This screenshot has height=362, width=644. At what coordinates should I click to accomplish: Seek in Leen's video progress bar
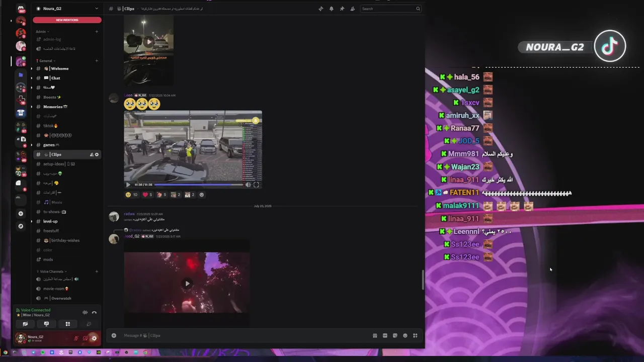[x=199, y=185]
